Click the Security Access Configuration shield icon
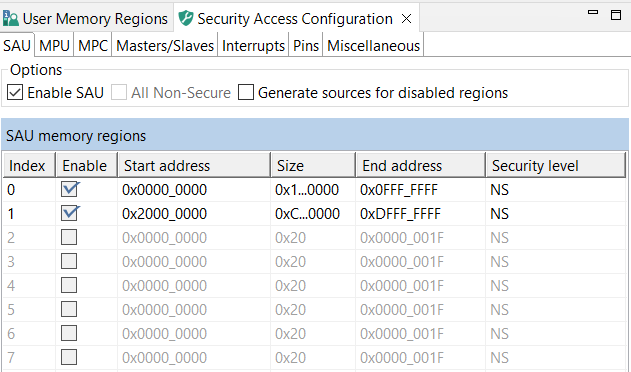This screenshot has width=631, height=372. (186, 19)
